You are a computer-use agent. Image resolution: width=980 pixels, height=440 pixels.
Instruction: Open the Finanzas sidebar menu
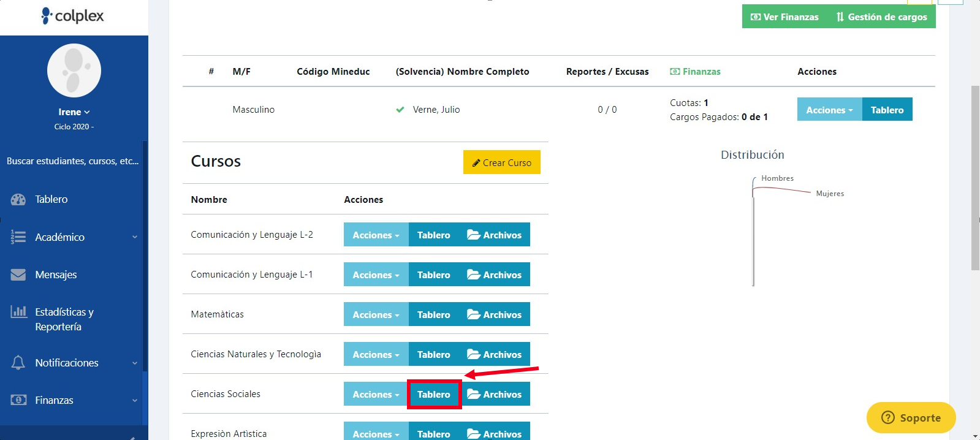pos(54,400)
